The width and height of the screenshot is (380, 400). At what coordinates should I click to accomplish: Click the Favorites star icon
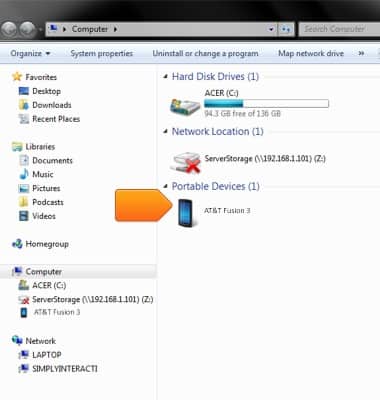click(x=17, y=77)
